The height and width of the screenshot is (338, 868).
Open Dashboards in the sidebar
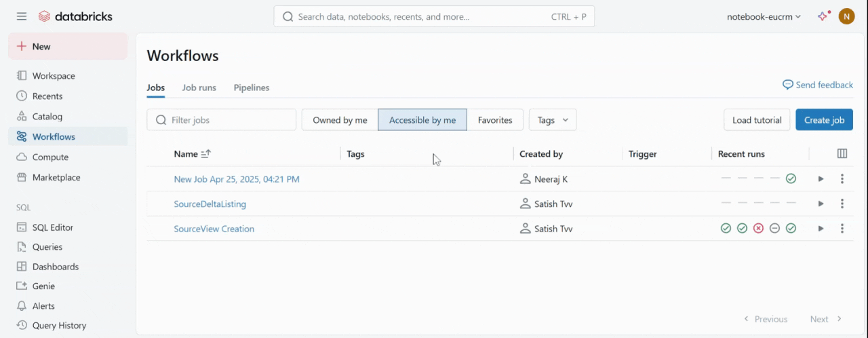click(x=68, y=267)
